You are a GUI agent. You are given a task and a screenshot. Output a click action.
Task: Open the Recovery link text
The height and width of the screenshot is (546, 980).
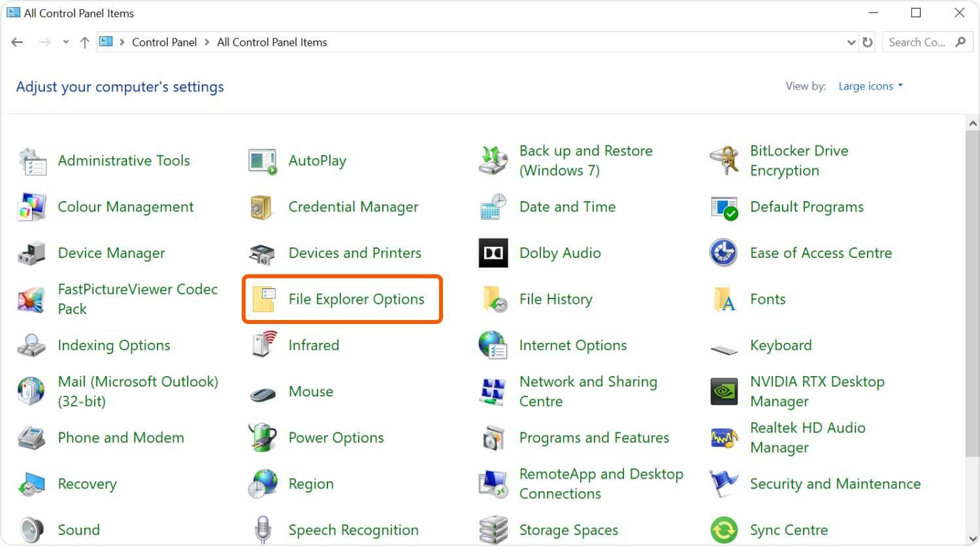(x=87, y=485)
